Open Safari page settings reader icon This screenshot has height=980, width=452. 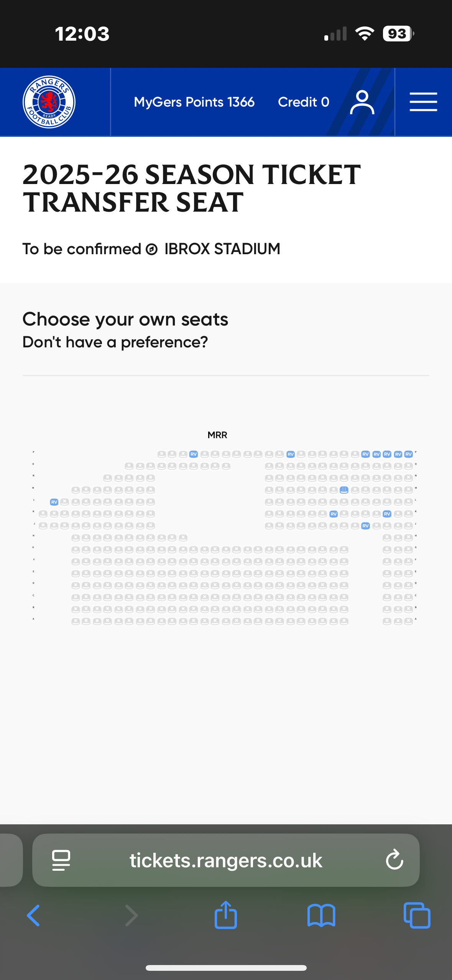61,860
